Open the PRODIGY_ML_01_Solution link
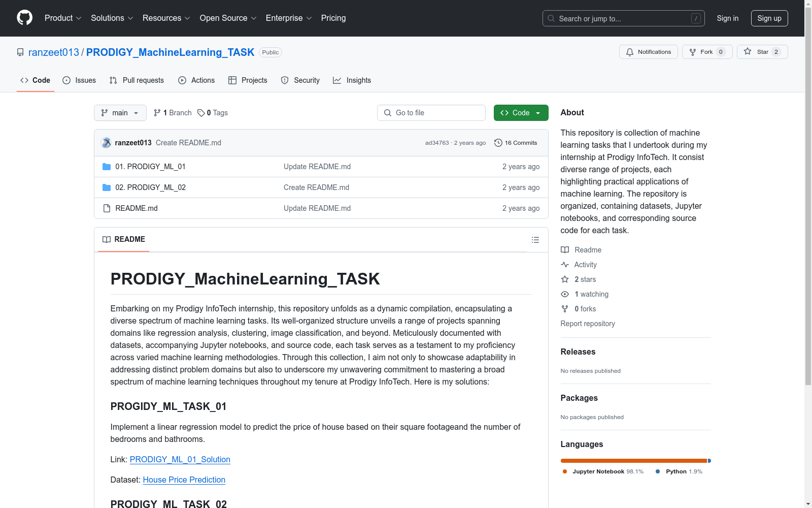 (180, 459)
